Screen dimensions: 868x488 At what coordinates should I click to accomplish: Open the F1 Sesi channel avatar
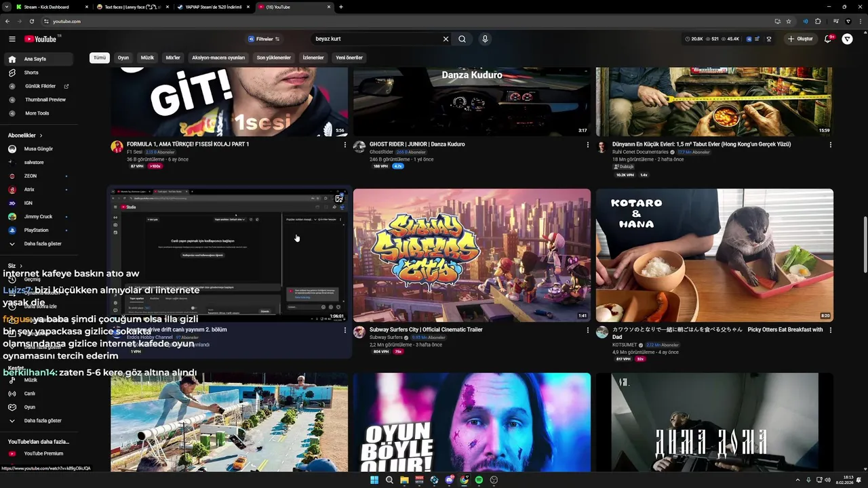point(117,147)
